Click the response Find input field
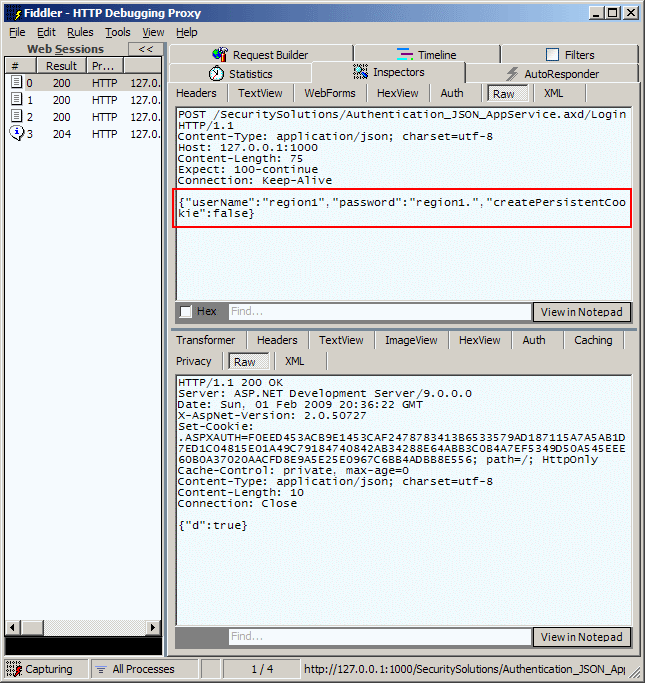Screen dimensions: 645x683 click(x=380, y=636)
